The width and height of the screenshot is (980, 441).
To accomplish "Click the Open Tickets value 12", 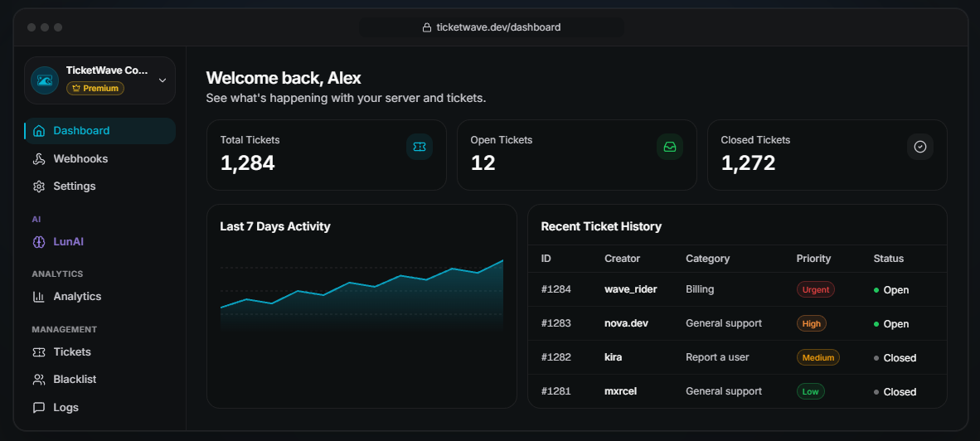I will 483,163.
